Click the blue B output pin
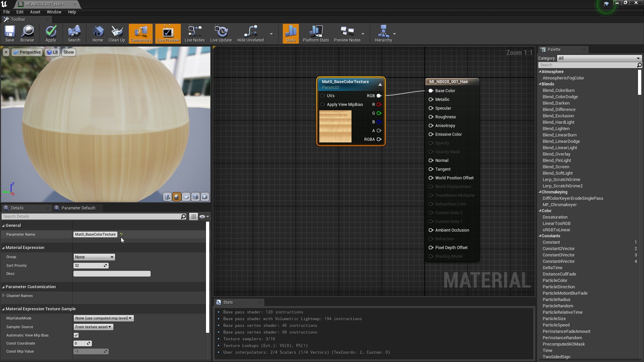Image resolution: width=644 pixels, height=362 pixels. tap(379, 122)
